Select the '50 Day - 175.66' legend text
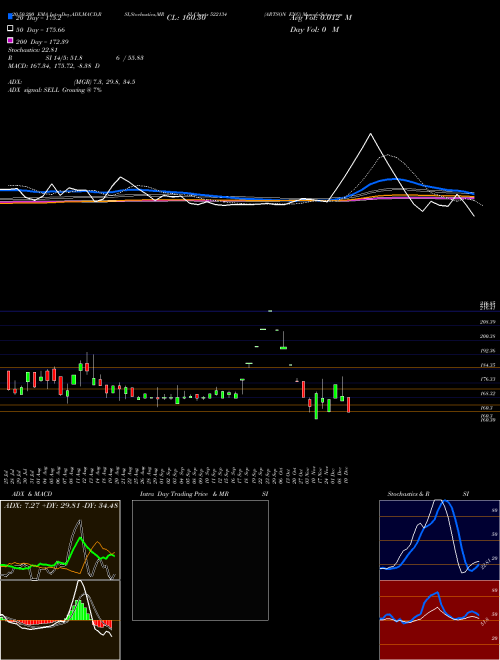The image size is (500, 660). click(40, 30)
